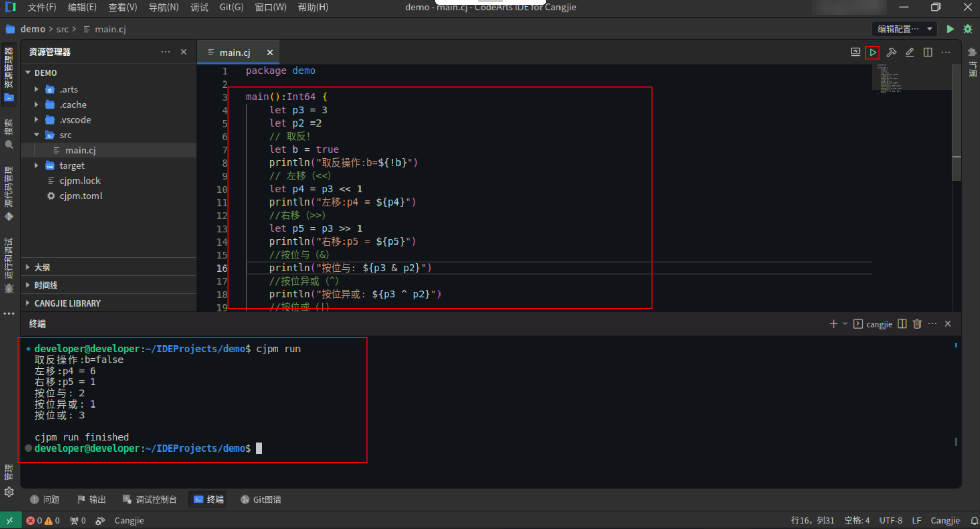The width and height of the screenshot is (980, 529).
Task: Run main.cj with the editor run icon
Action: pyautogui.click(x=872, y=52)
